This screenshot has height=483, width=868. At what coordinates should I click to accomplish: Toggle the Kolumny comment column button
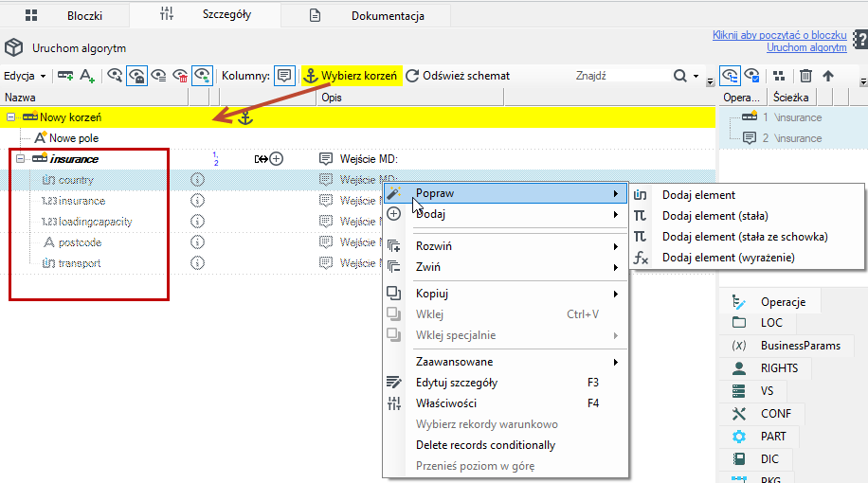[x=284, y=76]
